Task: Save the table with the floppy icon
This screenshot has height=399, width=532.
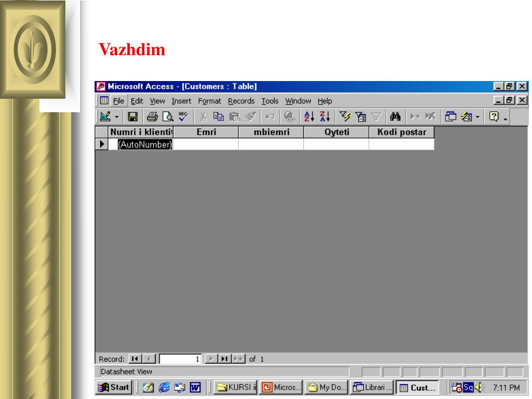Action: (x=132, y=117)
